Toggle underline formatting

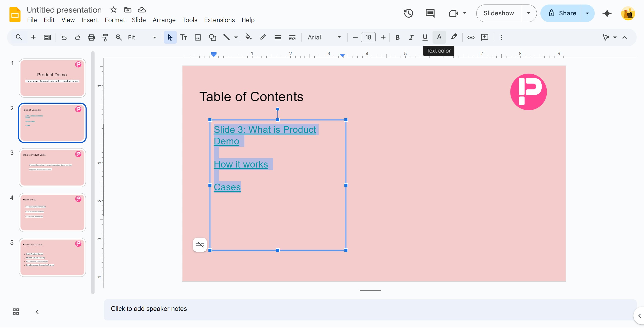[425, 37]
